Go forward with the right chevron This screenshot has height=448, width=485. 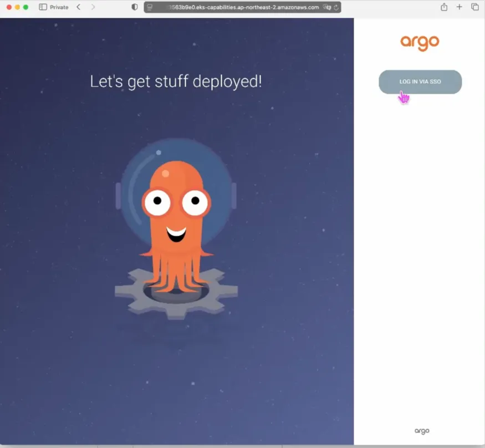pos(93,7)
